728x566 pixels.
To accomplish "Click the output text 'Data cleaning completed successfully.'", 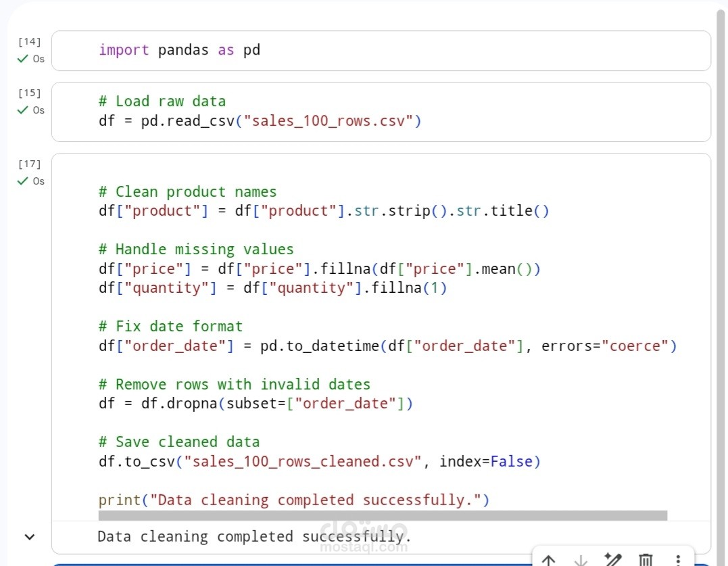I will point(254,537).
